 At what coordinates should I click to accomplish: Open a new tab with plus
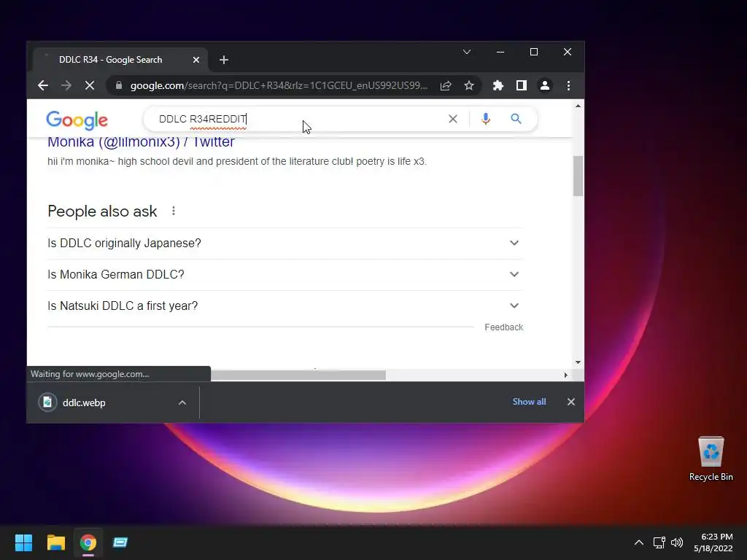(224, 60)
